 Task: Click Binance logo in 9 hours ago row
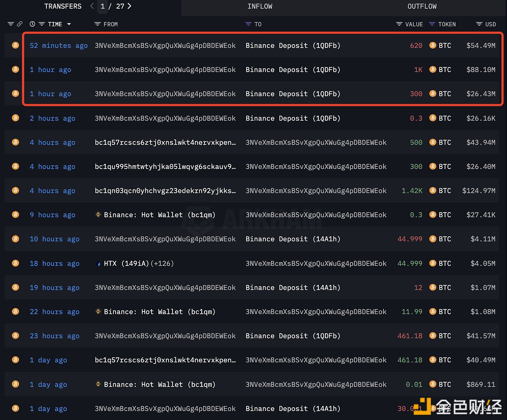[98, 215]
